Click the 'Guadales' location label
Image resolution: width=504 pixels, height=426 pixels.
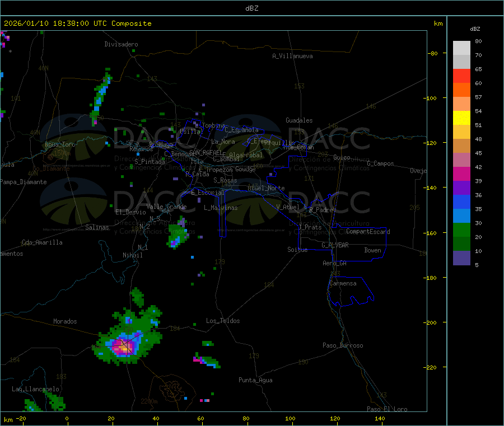(x=299, y=120)
